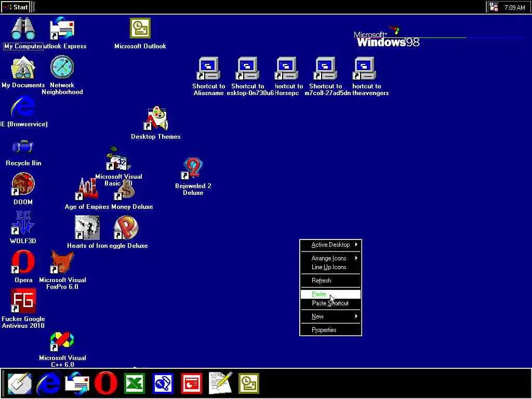The width and height of the screenshot is (532, 399).
Task: Open Properties from the desktop context menu
Action: pyautogui.click(x=331, y=330)
